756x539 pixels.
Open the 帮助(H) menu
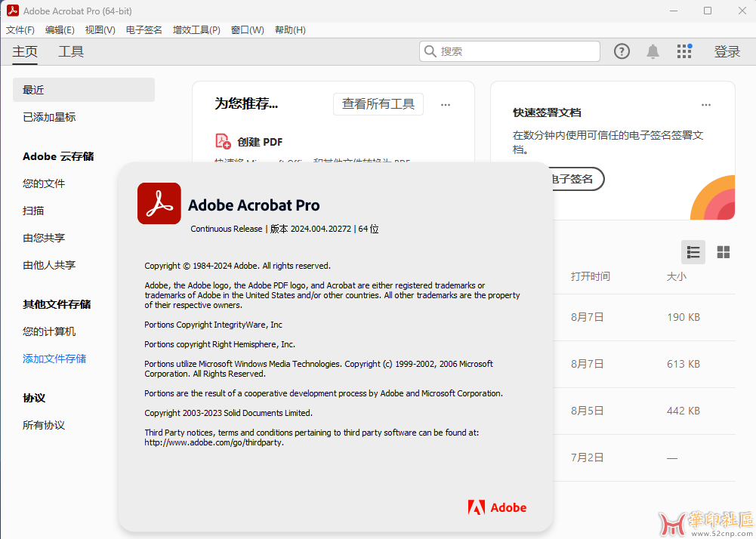coord(290,30)
